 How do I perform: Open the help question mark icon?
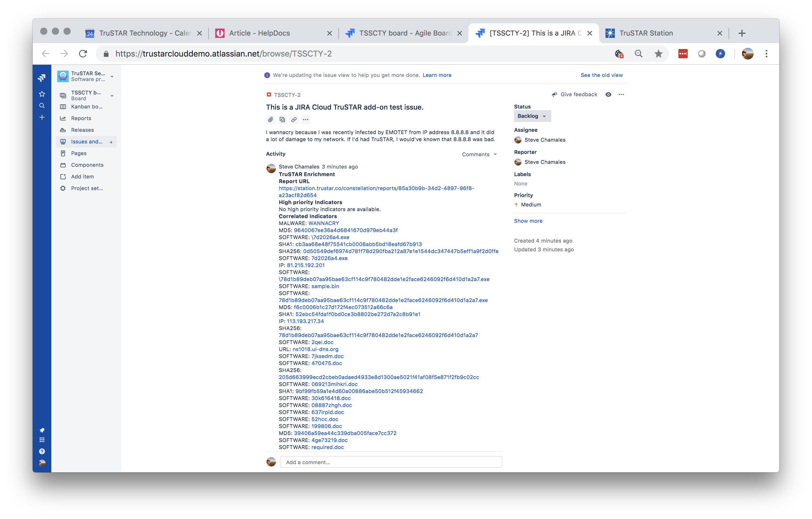(x=42, y=451)
